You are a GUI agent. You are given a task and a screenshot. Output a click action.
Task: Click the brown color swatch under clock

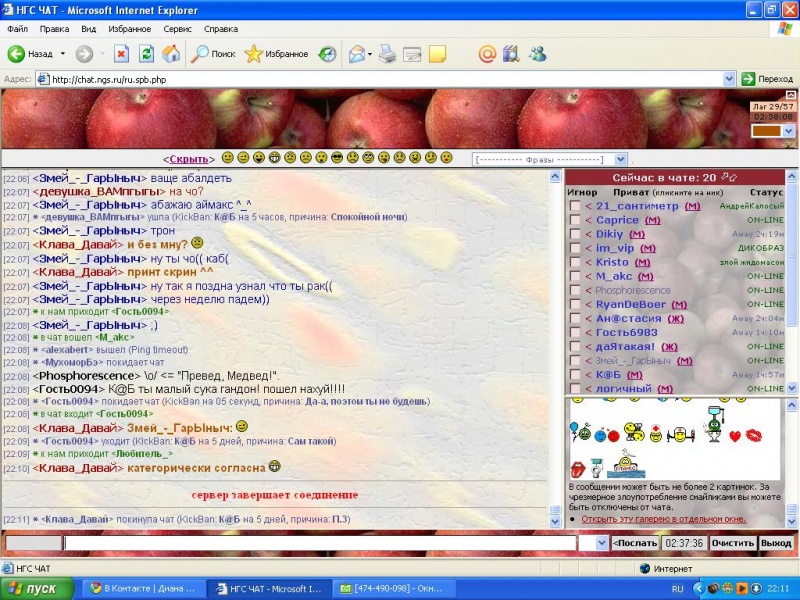tap(765, 131)
